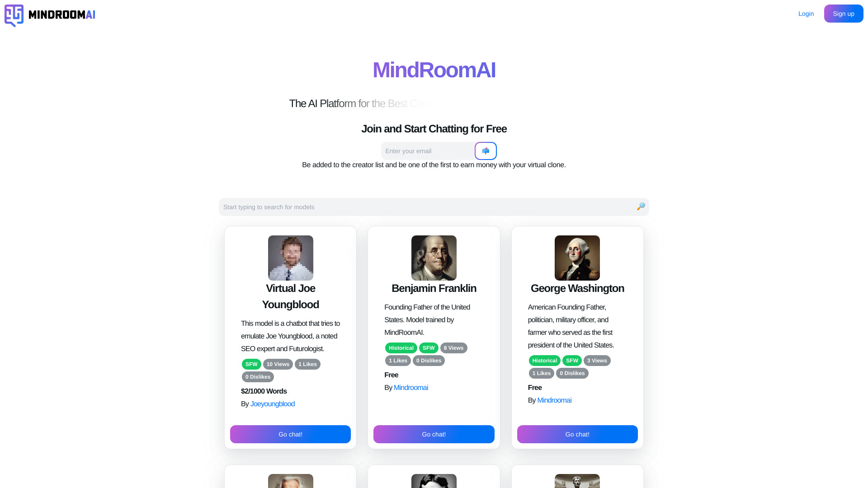
Task: Click the SFW tag icon on Benjamin Franklin
Action: [428, 347]
